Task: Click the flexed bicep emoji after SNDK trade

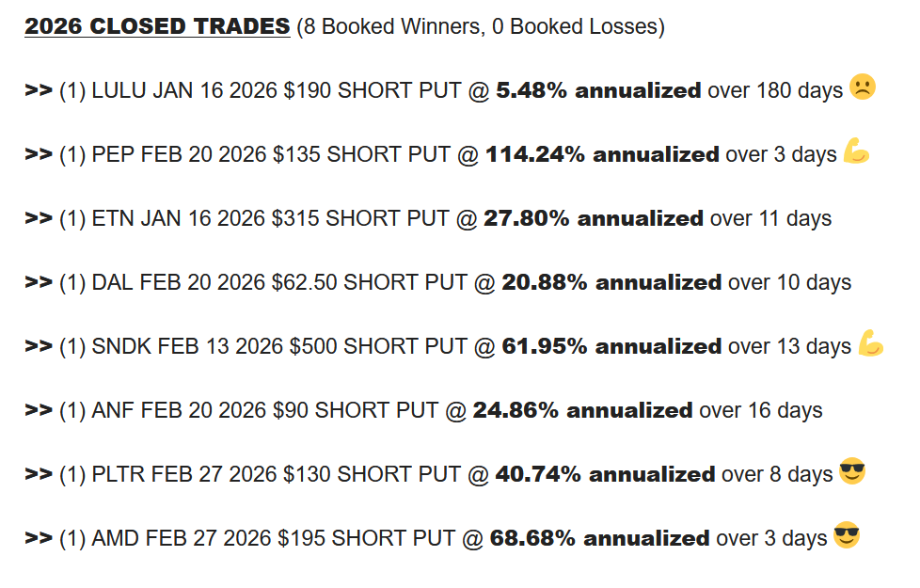Action: (x=870, y=344)
